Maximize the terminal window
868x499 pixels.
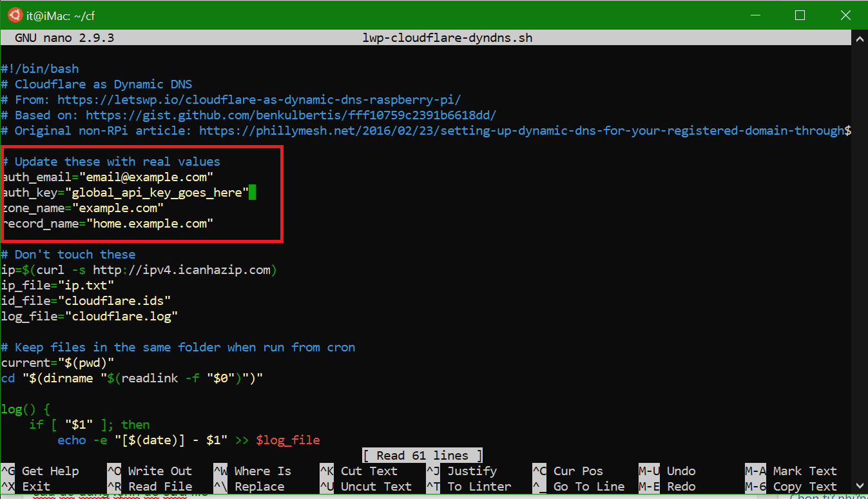pyautogui.click(x=800, y=15)
